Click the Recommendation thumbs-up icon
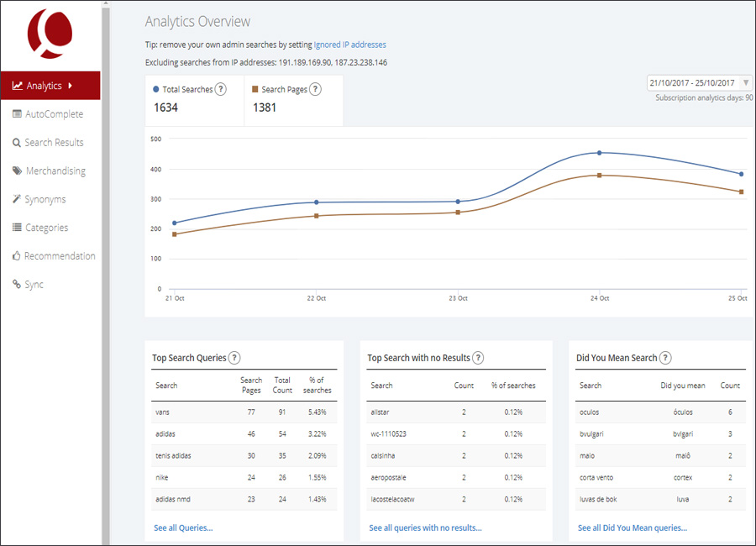The height and width of the screenshot is (546, 756). pos(17,256)
